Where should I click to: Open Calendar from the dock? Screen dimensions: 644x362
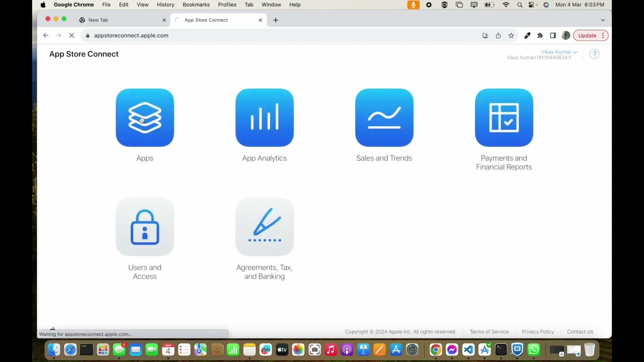click(x=168, y=349)
